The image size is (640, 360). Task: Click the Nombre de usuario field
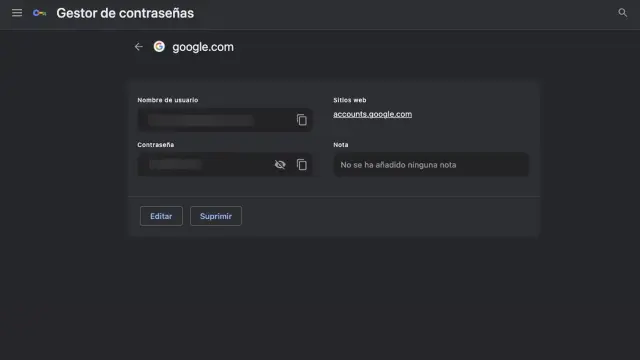coord(225,120)
